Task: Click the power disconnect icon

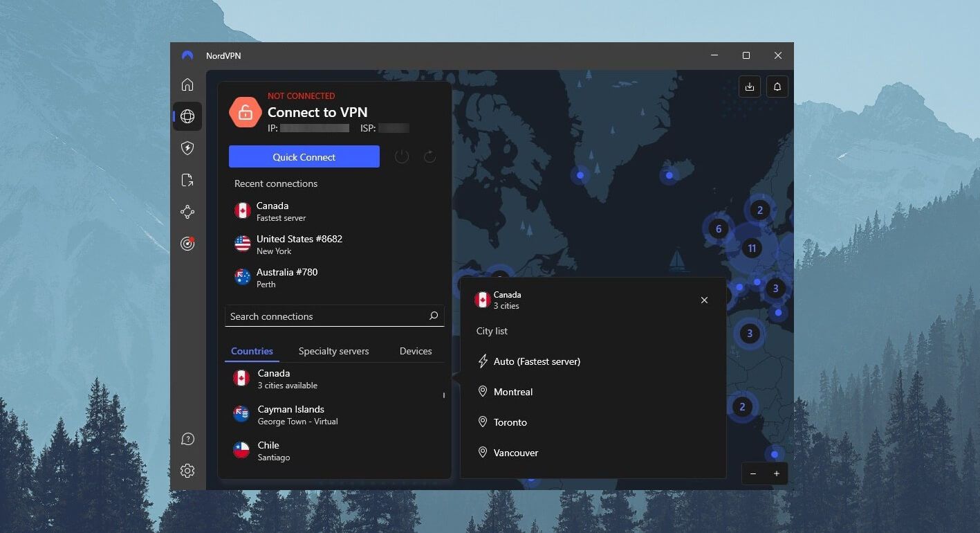Action: pyautogui.click(x=402, y=156)
